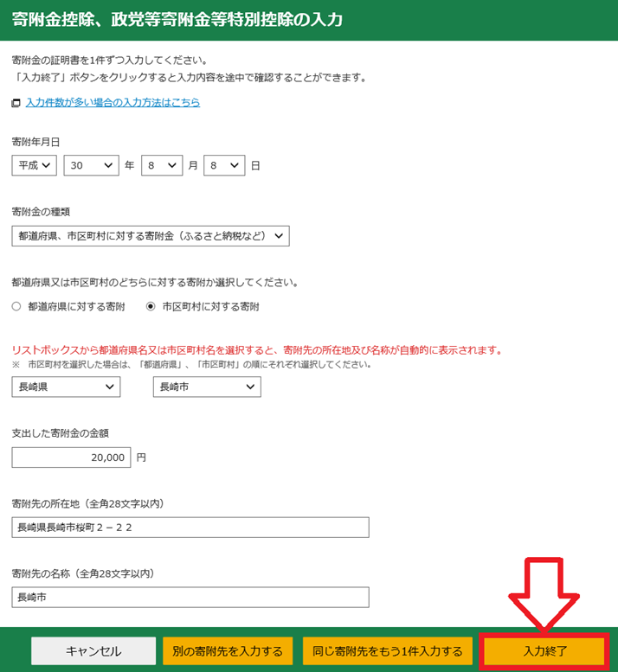Viewport: 618px width, 672px height.
Task: Select 市区町村に対する寄附 radio button
Action: tap(151, 306)
